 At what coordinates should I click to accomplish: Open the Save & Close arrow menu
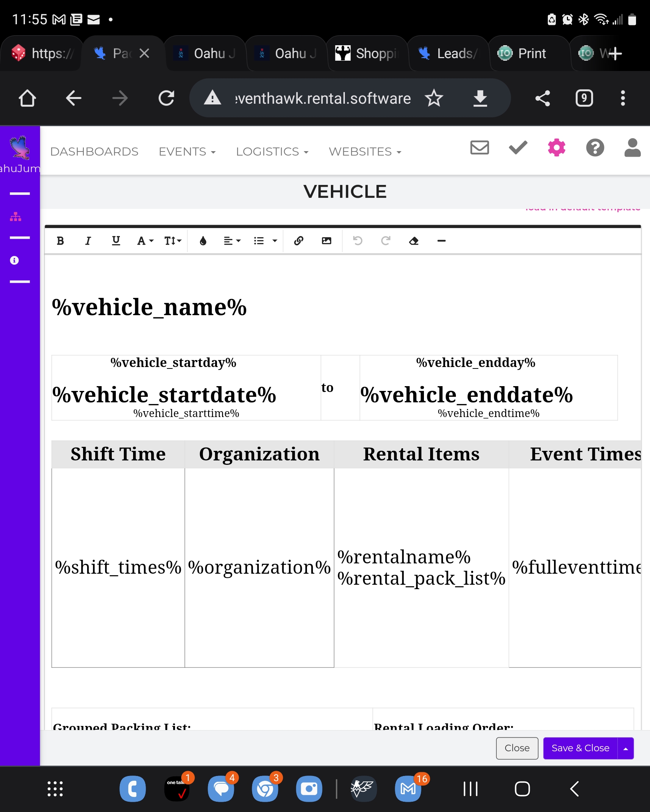(x=625, y=748)
